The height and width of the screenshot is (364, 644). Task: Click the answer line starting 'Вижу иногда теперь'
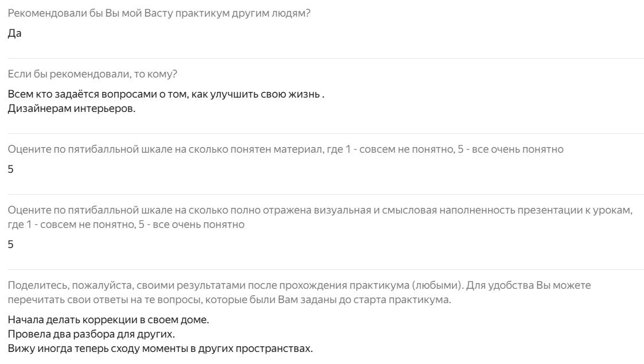click(161, 348)
